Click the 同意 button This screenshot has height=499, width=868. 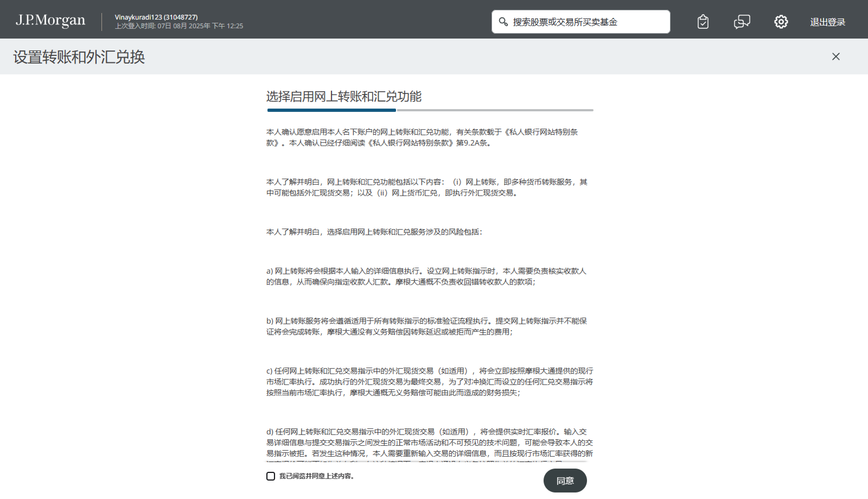tap(565, 481)
